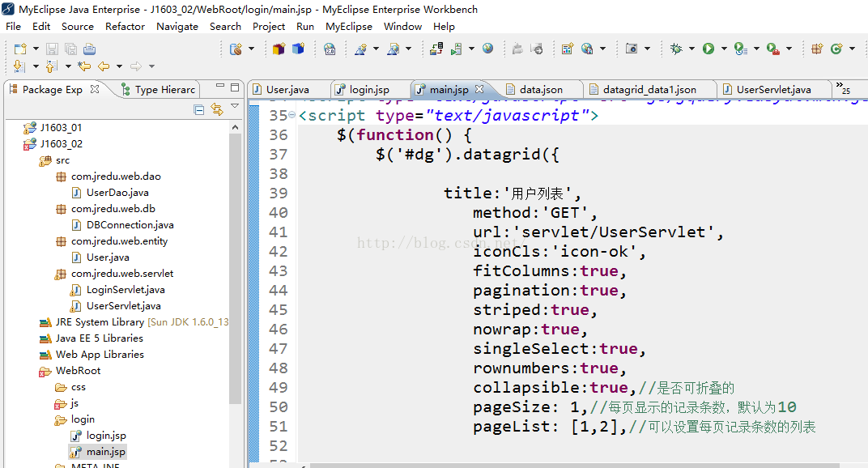This screenshot has height=468, width=868.
Task: Click the Collapse All icon in Package Explorer
Action: click(x=199, y=109)
